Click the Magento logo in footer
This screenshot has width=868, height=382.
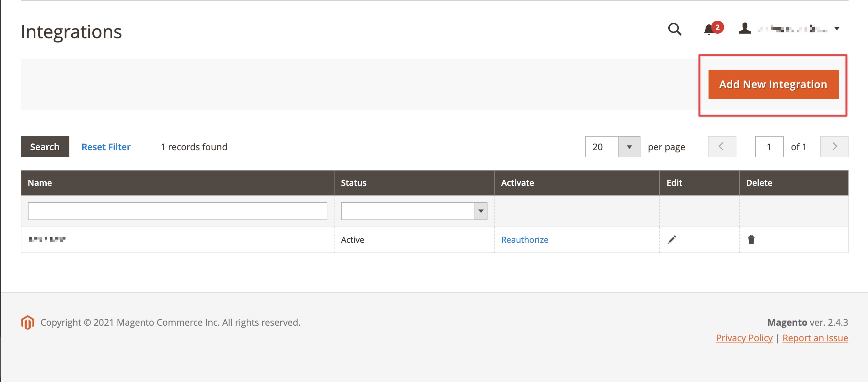(28, 322)
